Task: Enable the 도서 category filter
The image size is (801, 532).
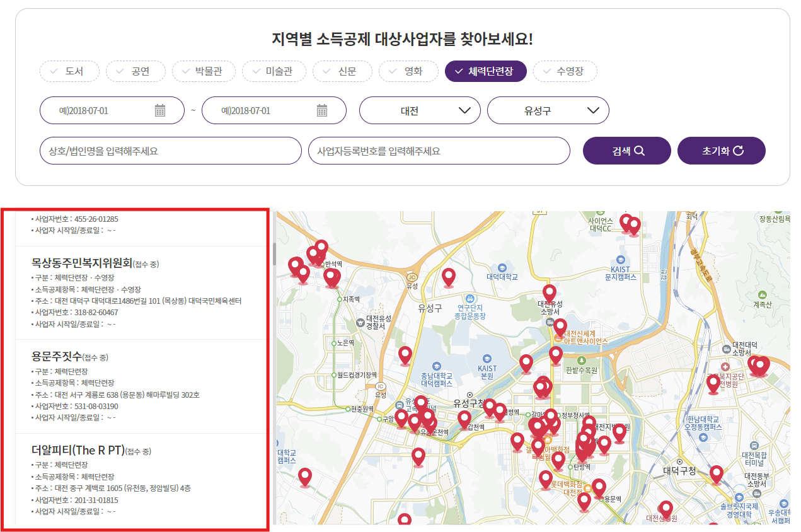Action: point(69,71)
